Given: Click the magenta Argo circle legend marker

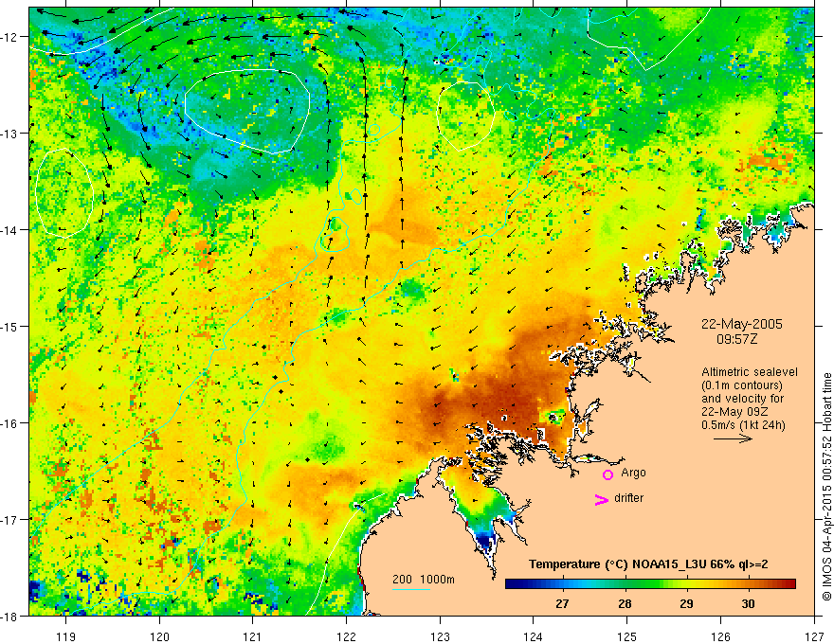Looking at the screenshot, I should tap(607, 474).
